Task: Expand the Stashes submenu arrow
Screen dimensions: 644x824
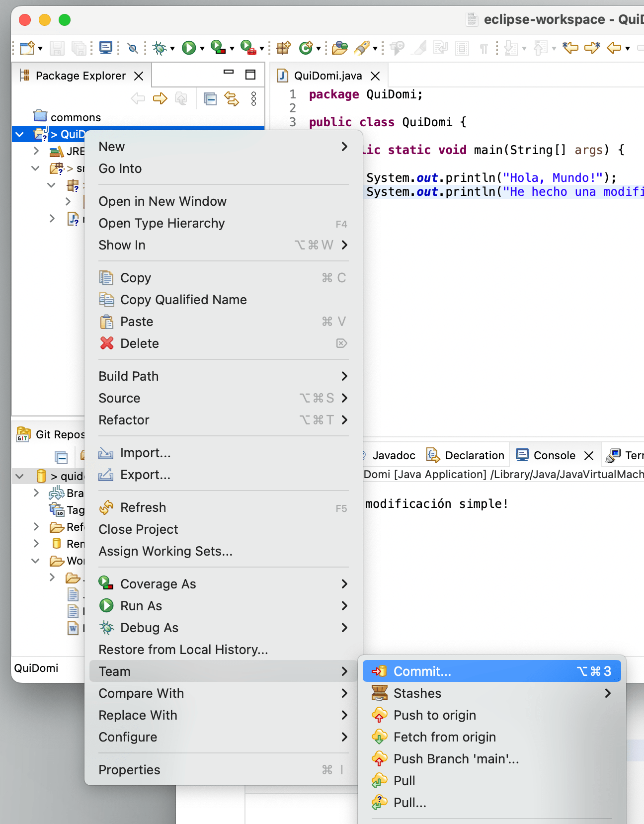Action: tap(608, 693)
